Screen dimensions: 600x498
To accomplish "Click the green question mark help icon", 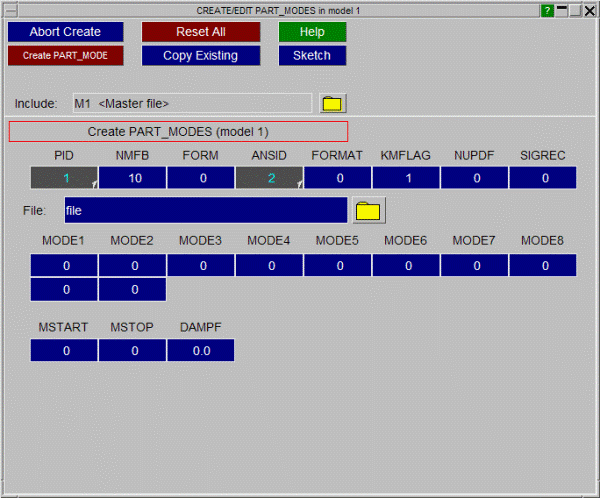I will click(x=547, y=10).
